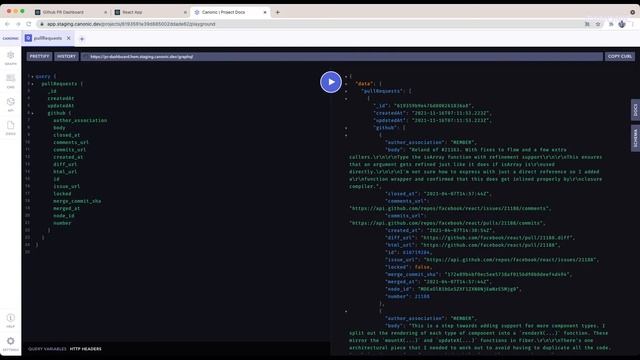Click node_id field in query
The width and height of the screenshot is (640, 360).
coord(64,216)
